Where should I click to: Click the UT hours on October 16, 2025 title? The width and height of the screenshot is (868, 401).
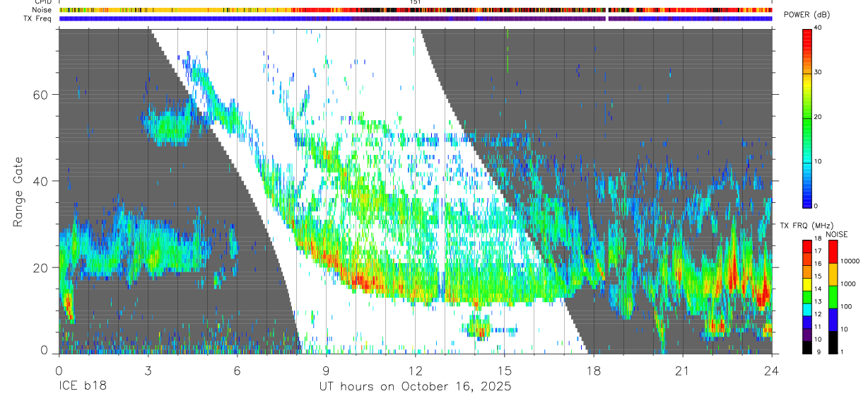[415, 387]
